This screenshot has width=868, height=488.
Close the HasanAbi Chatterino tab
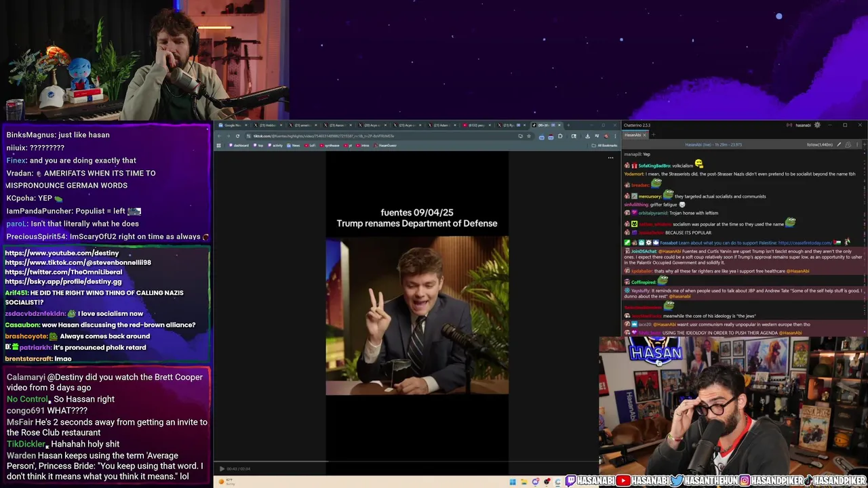(644, 135)
